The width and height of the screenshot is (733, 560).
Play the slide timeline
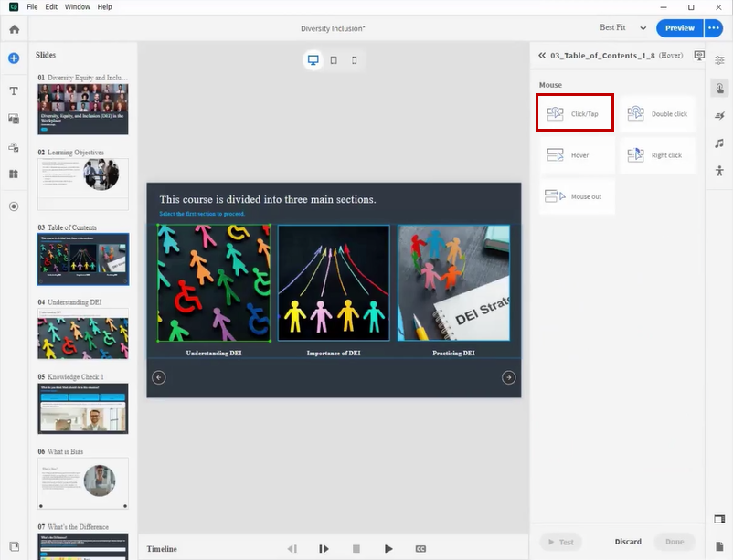388,549
